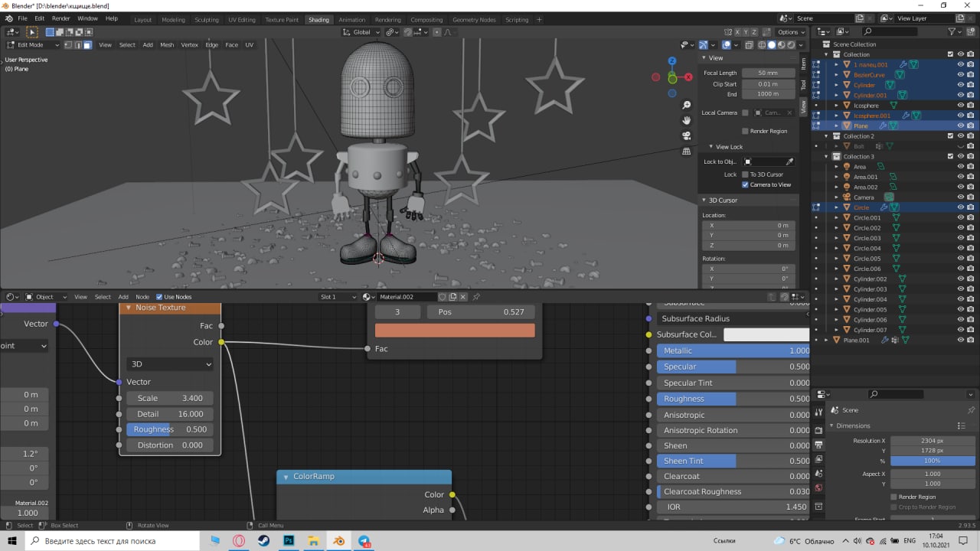Click the zoom magnifier icon in the viewport
980x551 pixels.
pos(687,105)
